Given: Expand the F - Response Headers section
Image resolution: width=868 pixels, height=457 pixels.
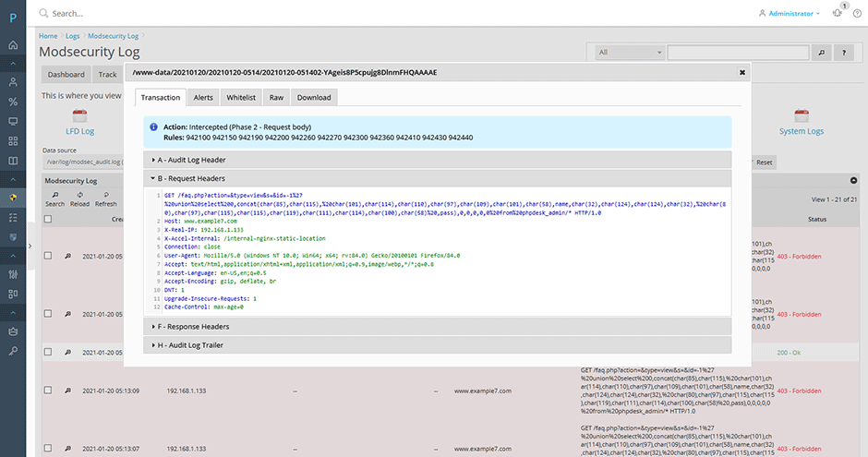Looking at the screenshot, I should tap(438, 327).
